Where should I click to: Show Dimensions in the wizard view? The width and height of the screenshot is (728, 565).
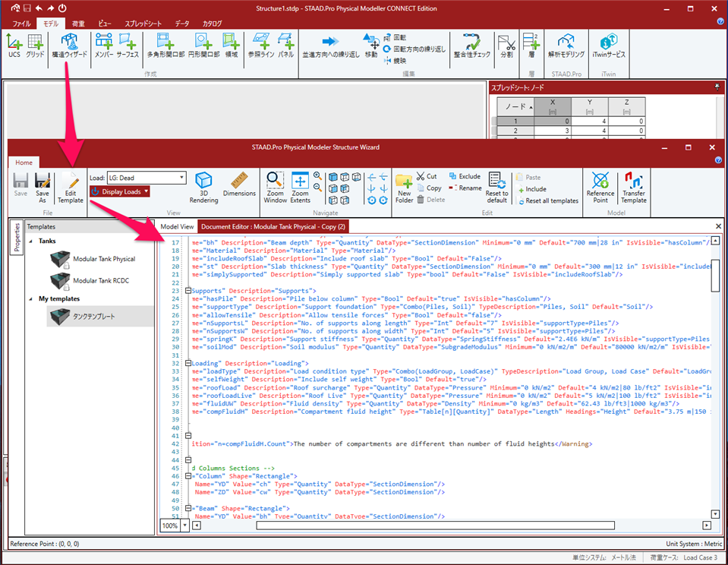click(239, 185)
